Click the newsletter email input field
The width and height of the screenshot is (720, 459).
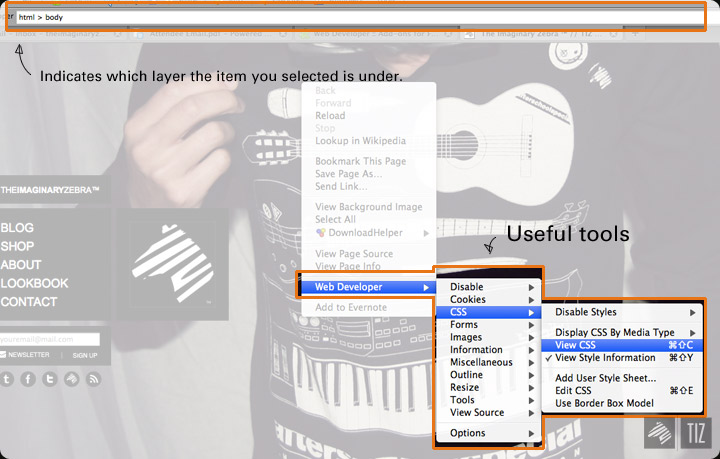click(50, 339)
